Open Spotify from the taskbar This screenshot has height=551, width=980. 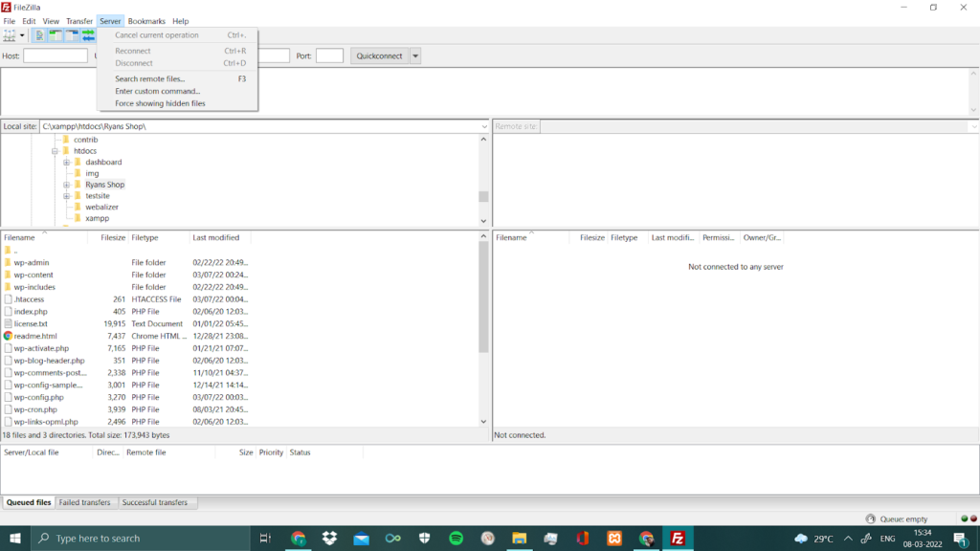click(457, 539)
